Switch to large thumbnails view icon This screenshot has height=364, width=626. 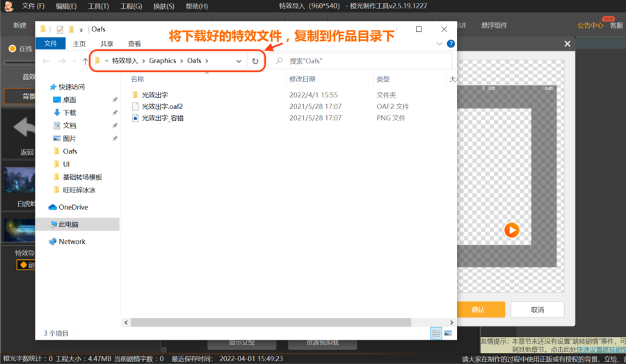(x=448, y=333)
